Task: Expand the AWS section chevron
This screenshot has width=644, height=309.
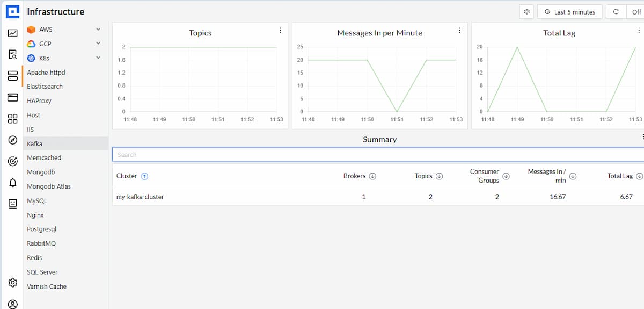Action: coord(98,30)
